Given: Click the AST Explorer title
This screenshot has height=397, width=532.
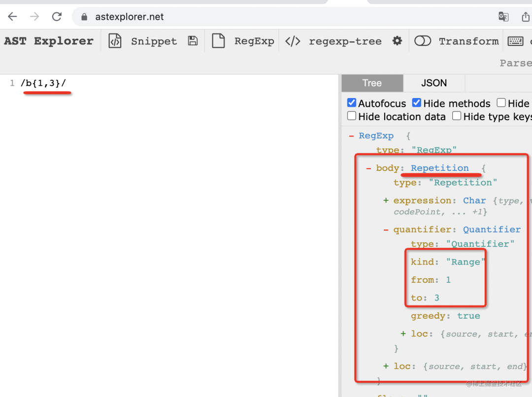Looking at the screenshot, I should (x=48, y=41).
